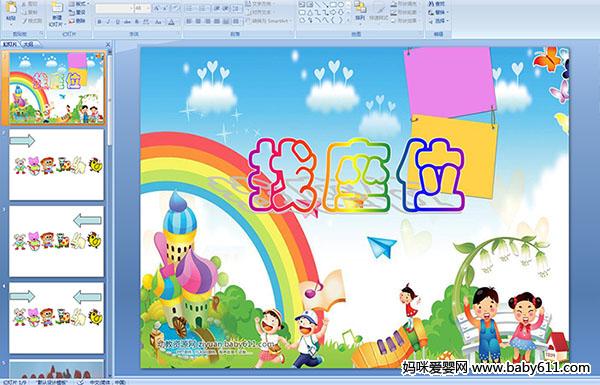Select the Format Painter brush icon

24,21
